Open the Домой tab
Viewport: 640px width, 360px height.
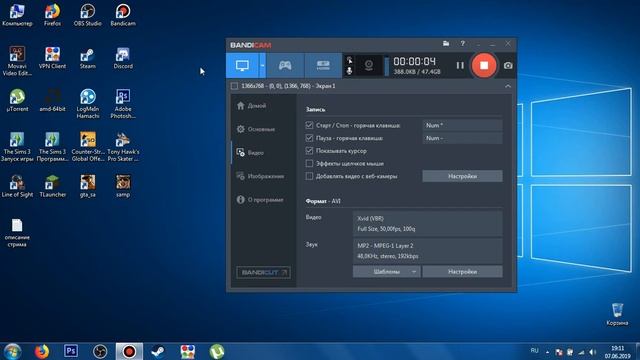point(264,106)
